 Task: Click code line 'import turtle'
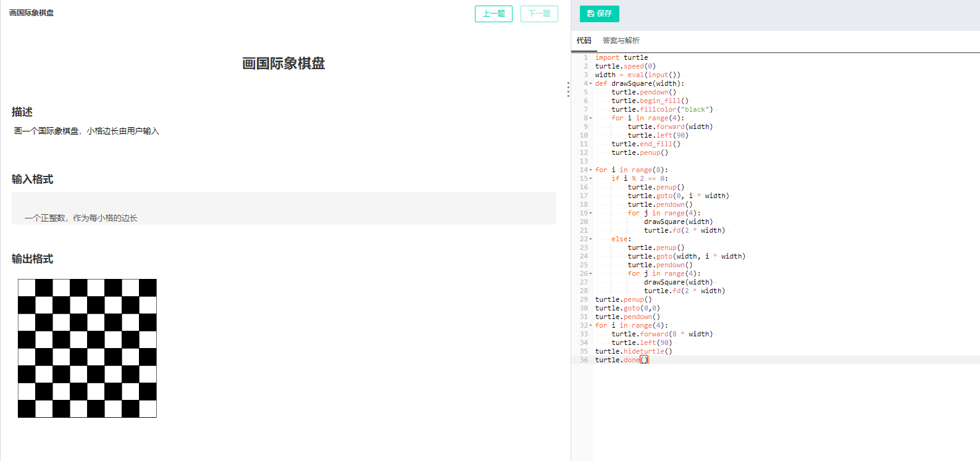(621, 57)
